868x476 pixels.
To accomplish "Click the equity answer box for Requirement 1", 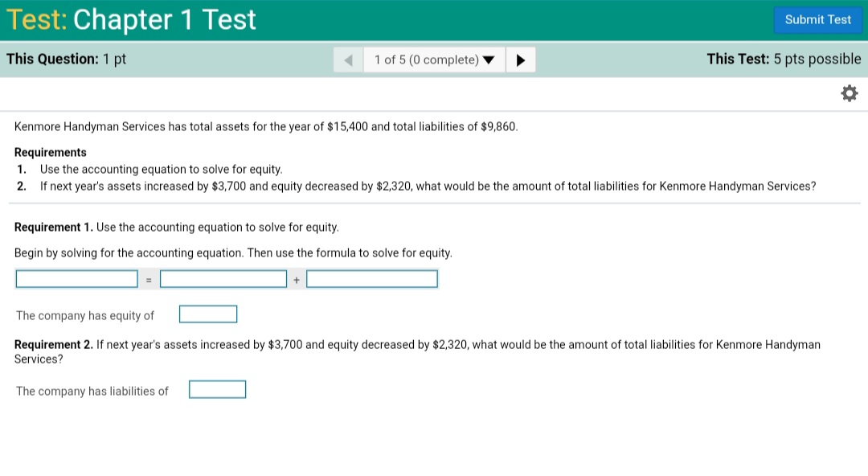I will 208,314.
